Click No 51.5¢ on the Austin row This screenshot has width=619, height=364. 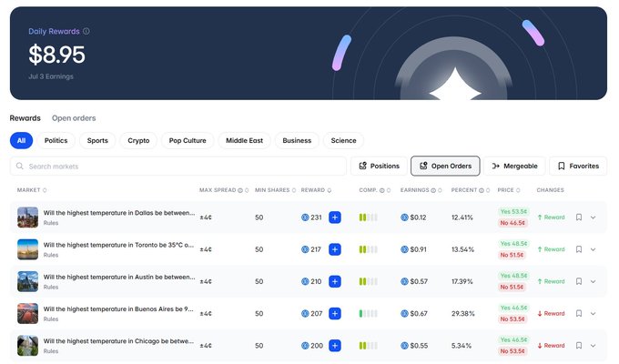(512, 287)
